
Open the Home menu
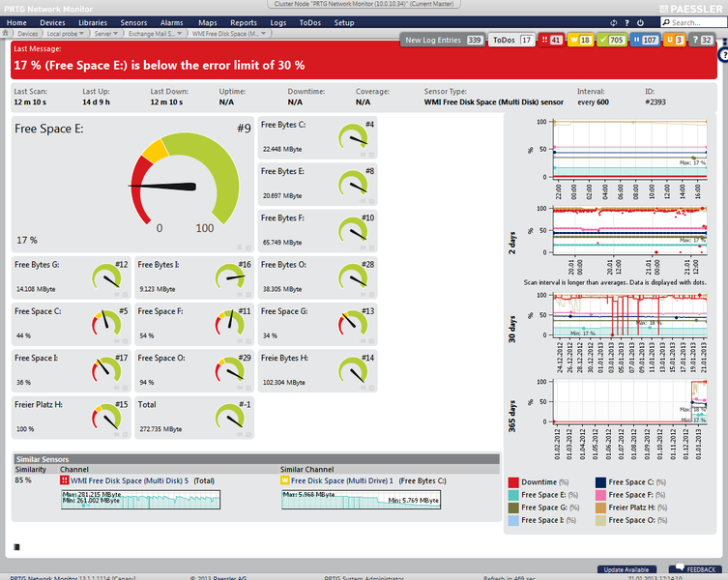[x=16, y=23]
